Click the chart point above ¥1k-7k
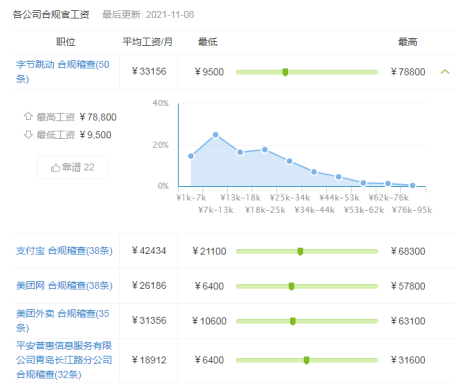Image resolution: width=468 pixels, height=388 pixels. point(191,156)
